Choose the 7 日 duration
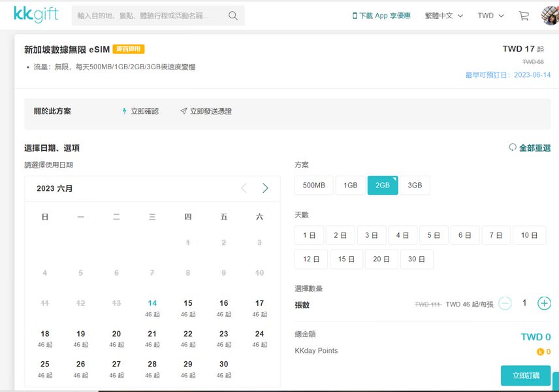Viewport: 559px width, 392px height. click(496, 235)
